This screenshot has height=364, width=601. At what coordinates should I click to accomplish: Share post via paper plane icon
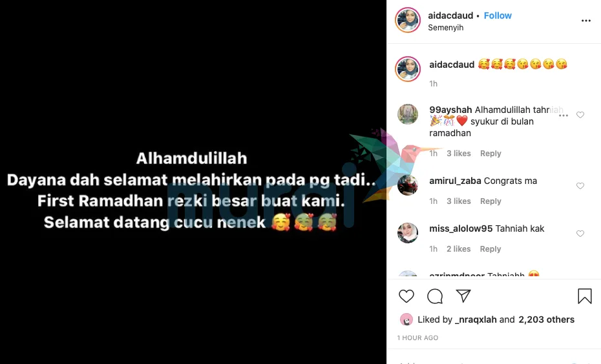[x=463, y=296]
